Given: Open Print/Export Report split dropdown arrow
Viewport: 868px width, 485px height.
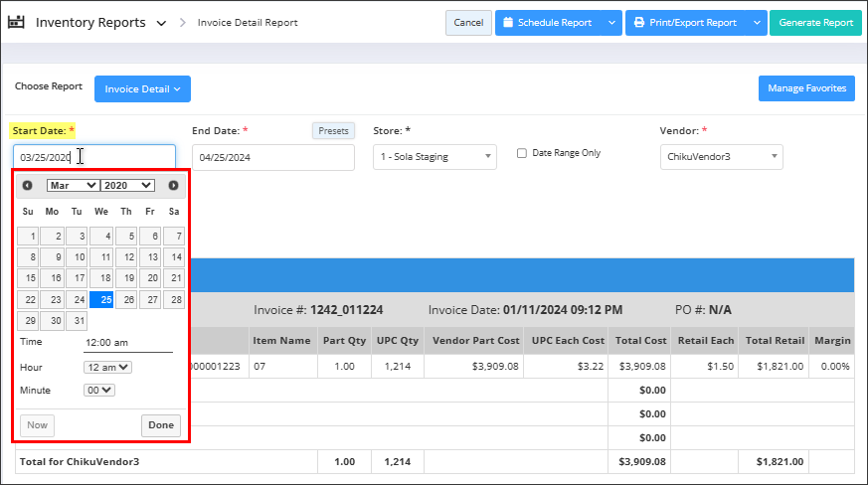Looking at the screenshot, I should click(757, 23).
